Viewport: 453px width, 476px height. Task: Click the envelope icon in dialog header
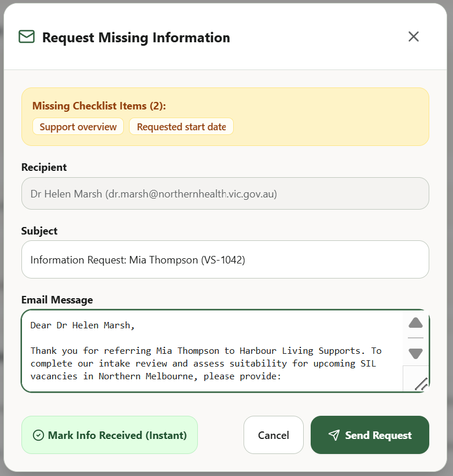(27, 36)
